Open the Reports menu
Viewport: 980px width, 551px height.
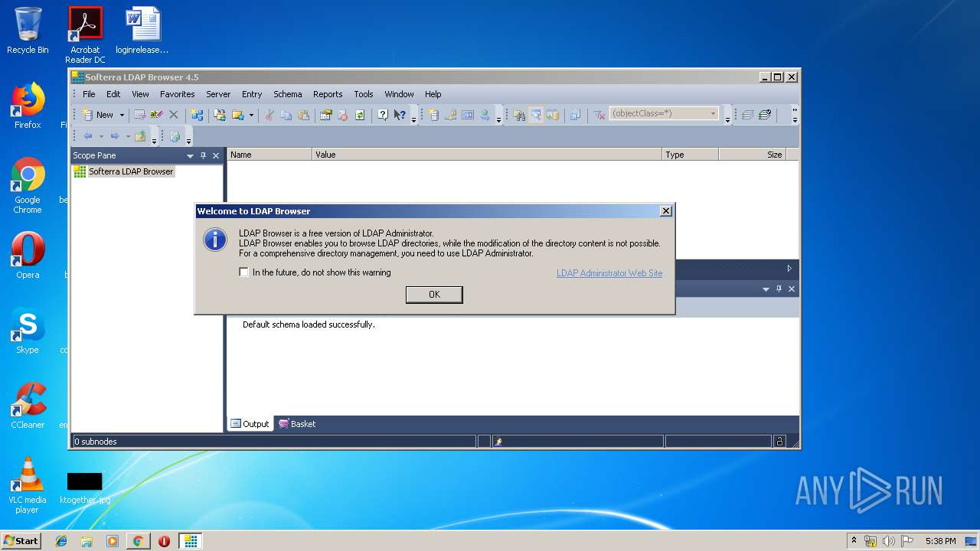coord(328,94)
